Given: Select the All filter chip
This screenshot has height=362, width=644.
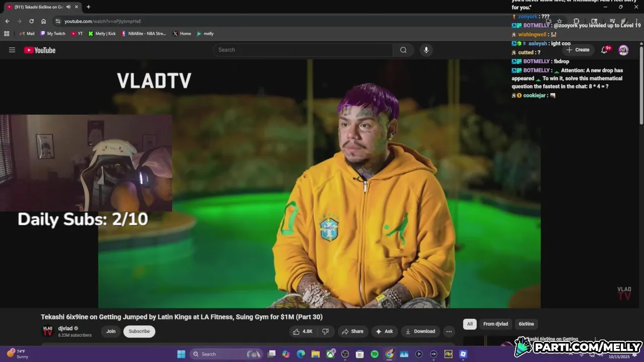Looking at the screenshot, I should click(x=470, y=324).
